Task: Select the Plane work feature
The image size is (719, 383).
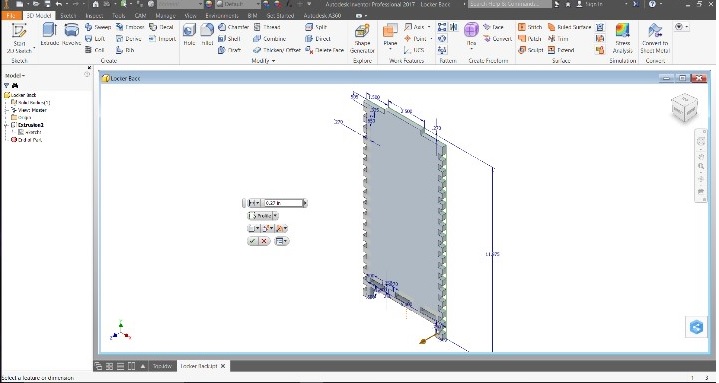Action: click(x=390, y=33)
